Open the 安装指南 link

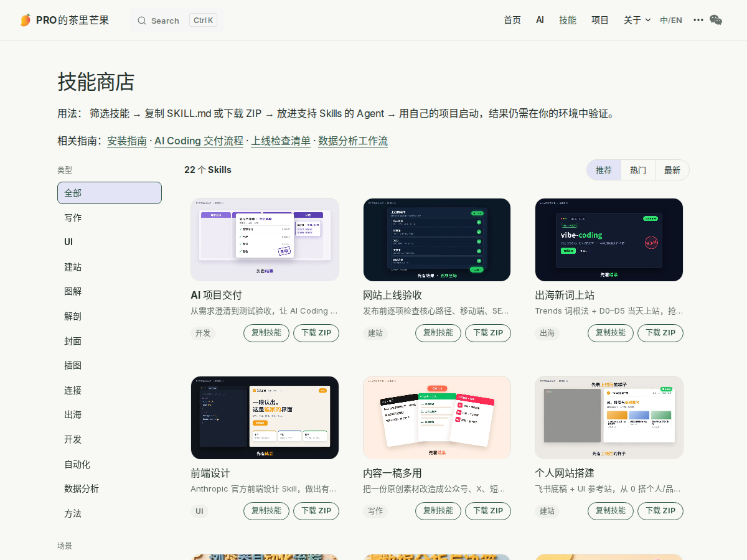(x=127, y=141)
